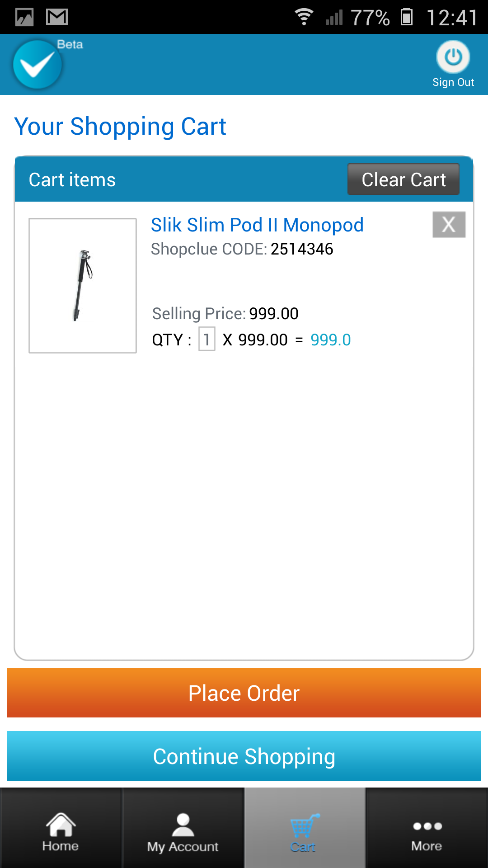The width and height of the screenshot is (488, 868).
Task: Tap the picture notification icon in status bar
Action: point(24,17)
